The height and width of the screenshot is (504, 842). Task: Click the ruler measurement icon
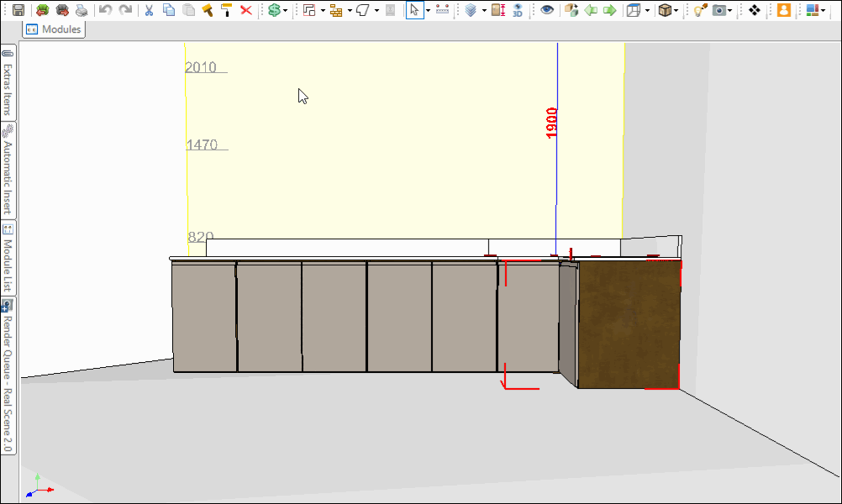[443, 10]
